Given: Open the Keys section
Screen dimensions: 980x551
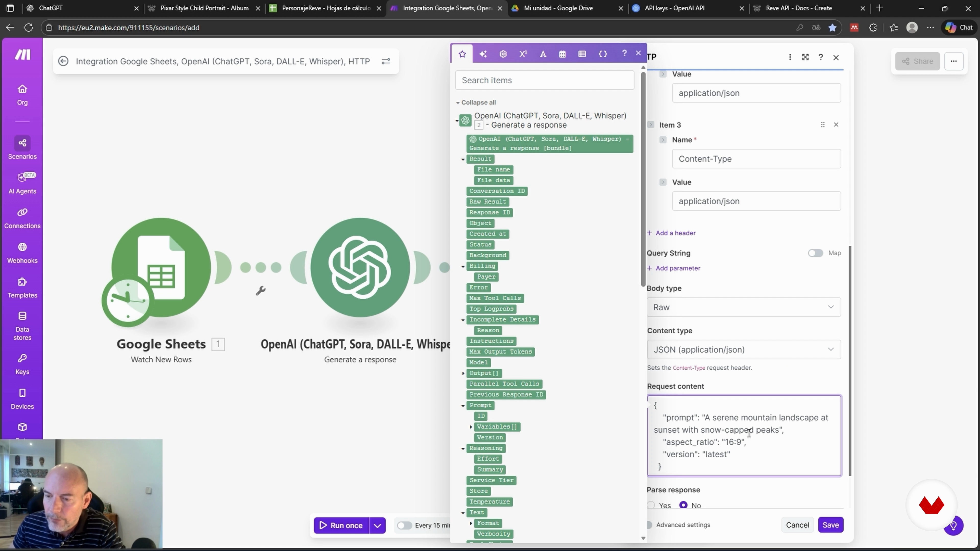Looking at the screenshot, I should [x=22, y=364].
